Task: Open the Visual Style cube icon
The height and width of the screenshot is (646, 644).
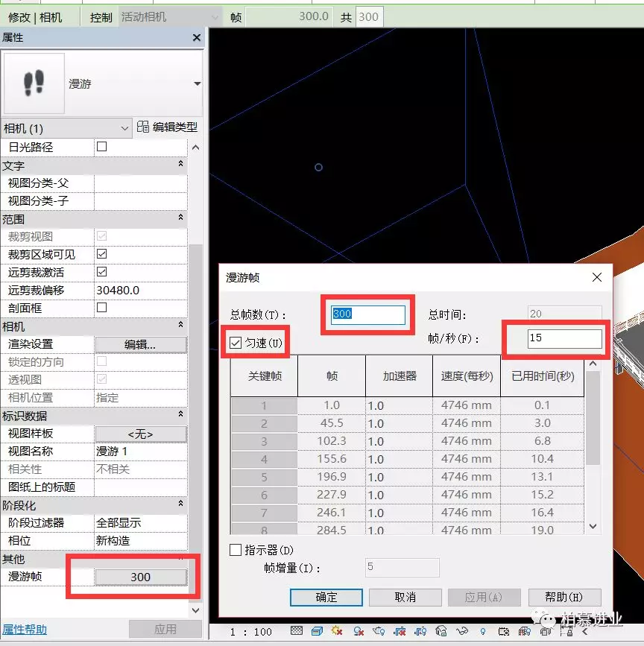Action: (x=317, y=631)
